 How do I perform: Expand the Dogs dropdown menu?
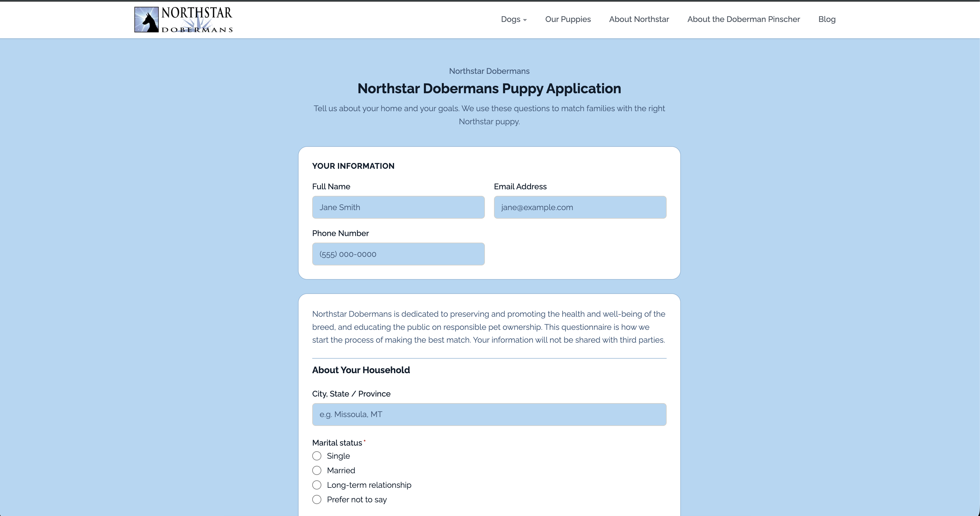[514, 19]
